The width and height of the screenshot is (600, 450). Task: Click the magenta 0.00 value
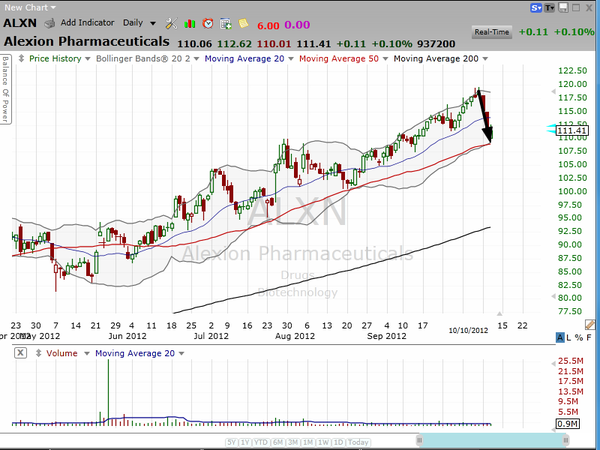click(297, 25)
